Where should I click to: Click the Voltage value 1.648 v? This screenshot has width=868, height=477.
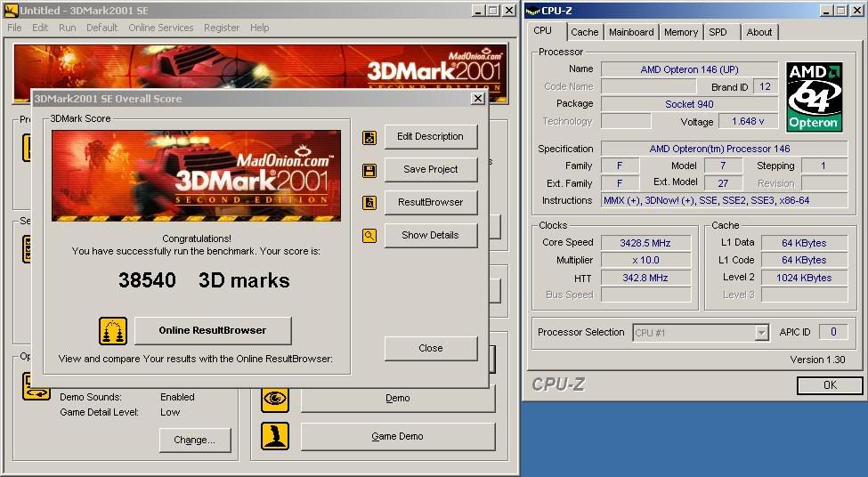tap(748, 121)
